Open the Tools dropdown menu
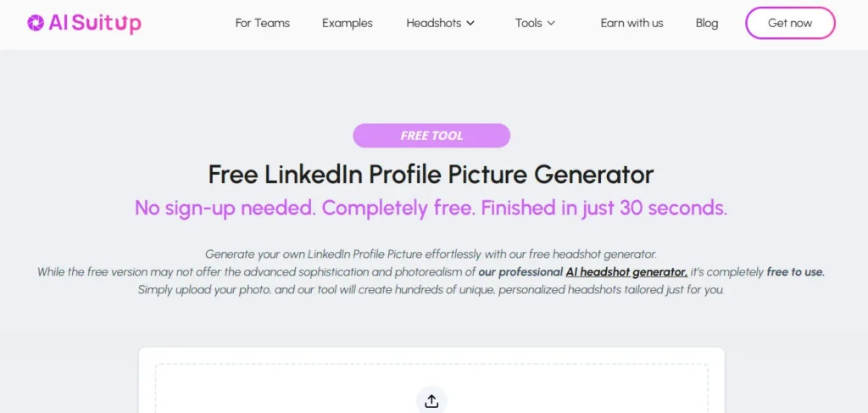 tap(528, 23)
